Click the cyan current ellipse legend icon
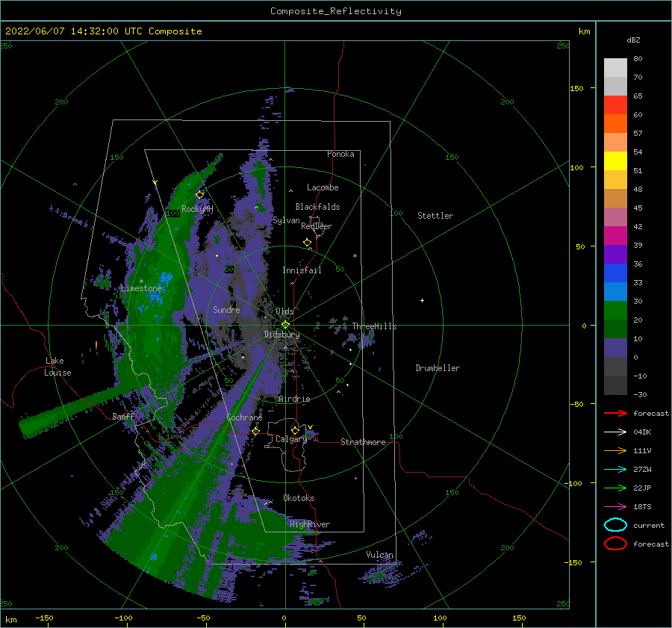The width and height of the screenshot is (672, 628). click(615, 525)
